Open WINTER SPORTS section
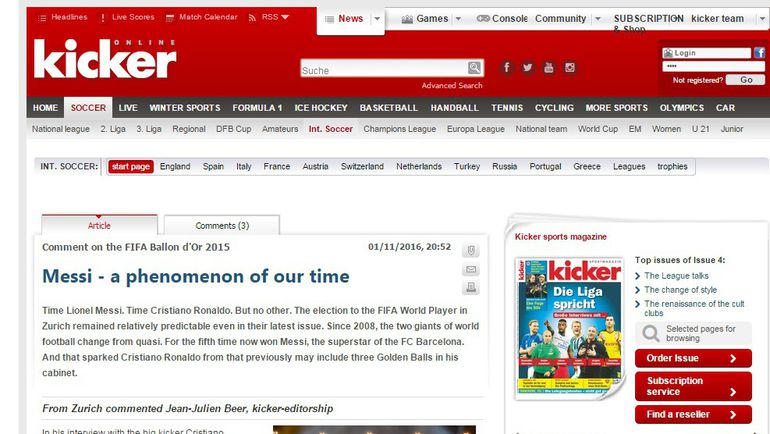This screenshot has width=770, height=434. tap(185, 108)
